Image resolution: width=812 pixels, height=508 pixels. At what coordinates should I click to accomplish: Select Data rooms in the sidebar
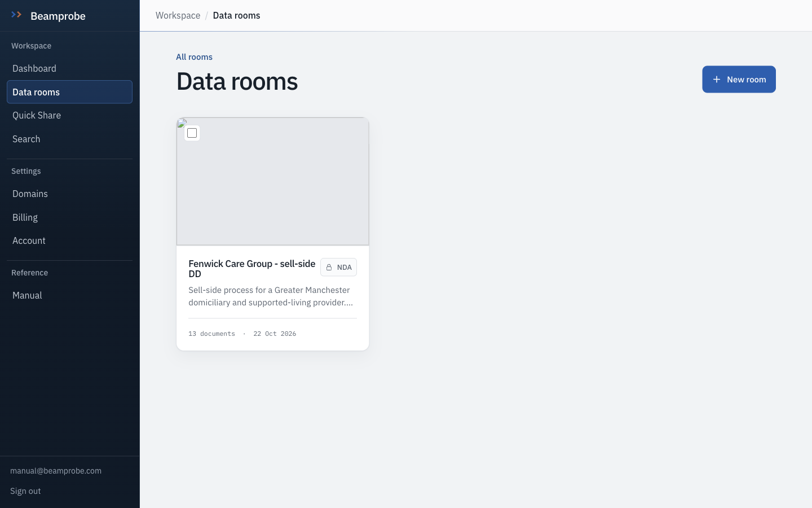[x=69, y=92]
